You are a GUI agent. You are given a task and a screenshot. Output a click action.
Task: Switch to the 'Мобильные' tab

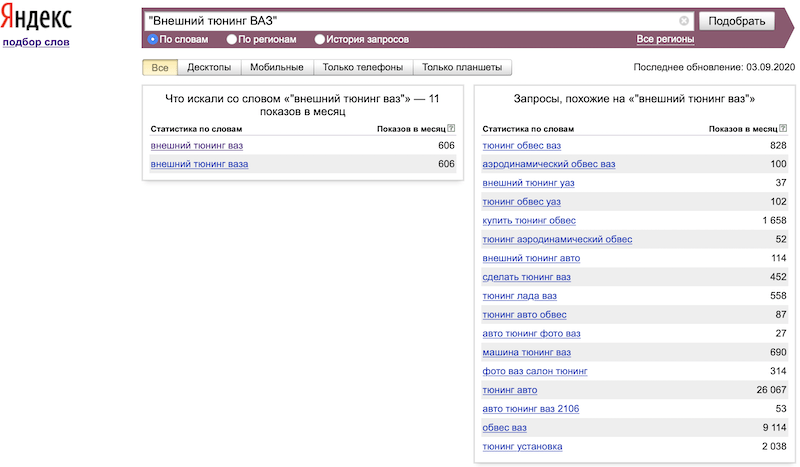coord(277,67)
